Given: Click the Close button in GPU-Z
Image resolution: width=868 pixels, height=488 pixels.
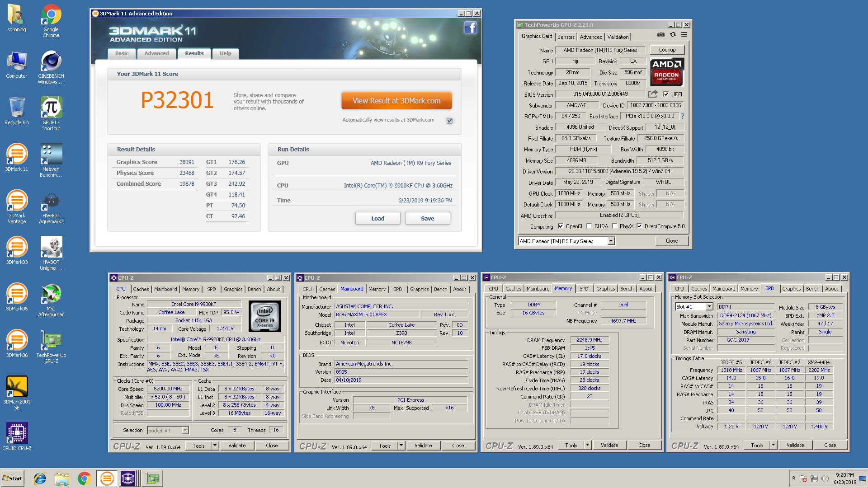Looking at the screenshot, I should coord(671,241).
